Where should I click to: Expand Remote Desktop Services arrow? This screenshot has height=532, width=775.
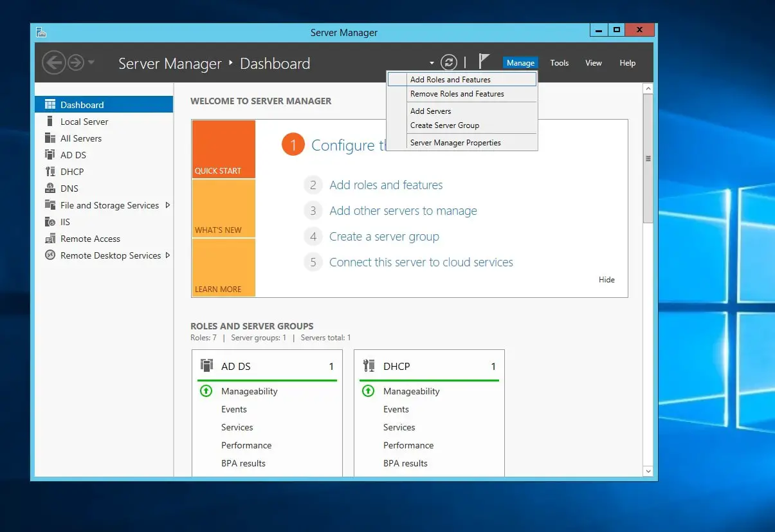pyautogui.click(x=167, y=255)
